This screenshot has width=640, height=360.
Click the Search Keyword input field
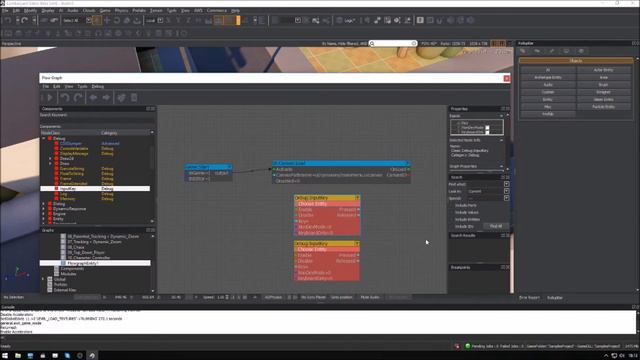click(x=97, y=120)
